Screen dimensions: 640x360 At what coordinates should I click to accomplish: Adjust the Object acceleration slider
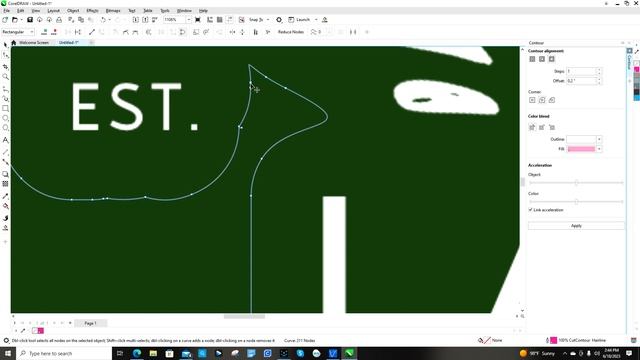[x=576, y=182]
